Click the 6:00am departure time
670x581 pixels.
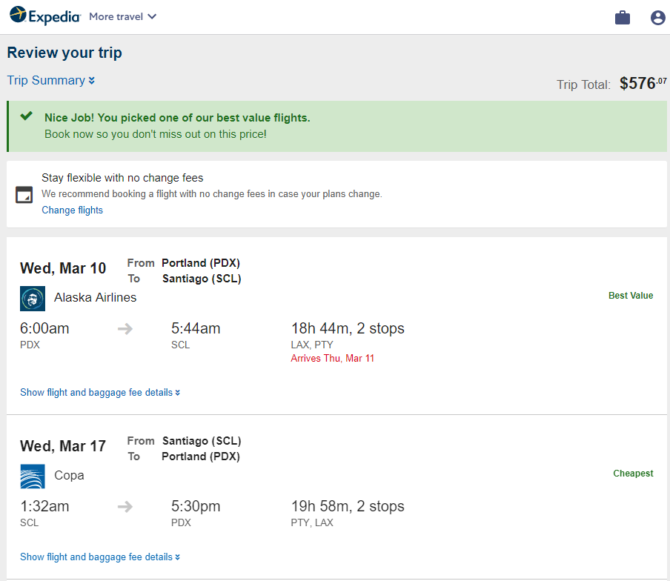tap(44, 329)
